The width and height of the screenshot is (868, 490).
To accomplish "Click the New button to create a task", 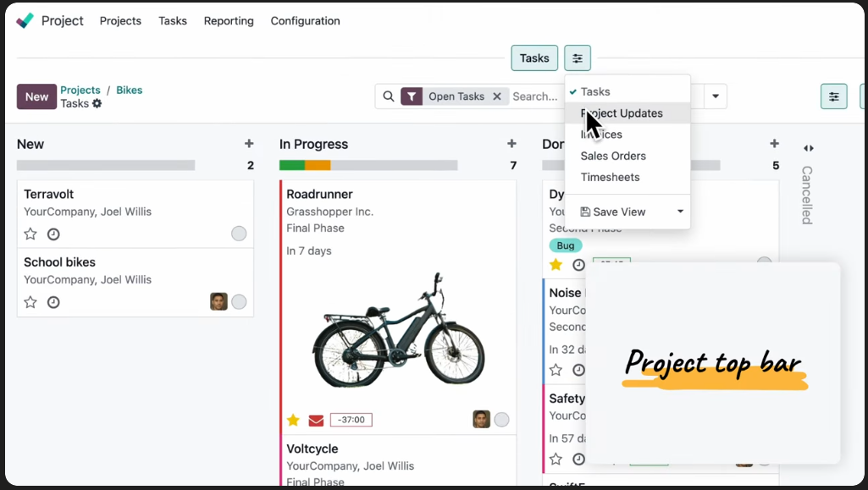I will [x=36, y=96].
